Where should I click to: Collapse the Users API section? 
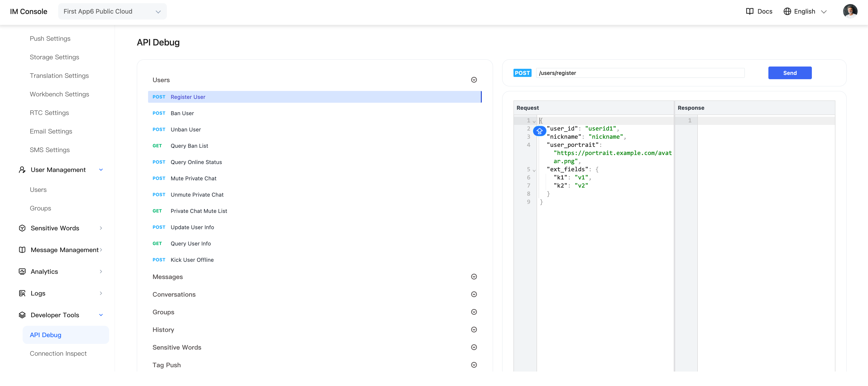[x=474, y=80]
